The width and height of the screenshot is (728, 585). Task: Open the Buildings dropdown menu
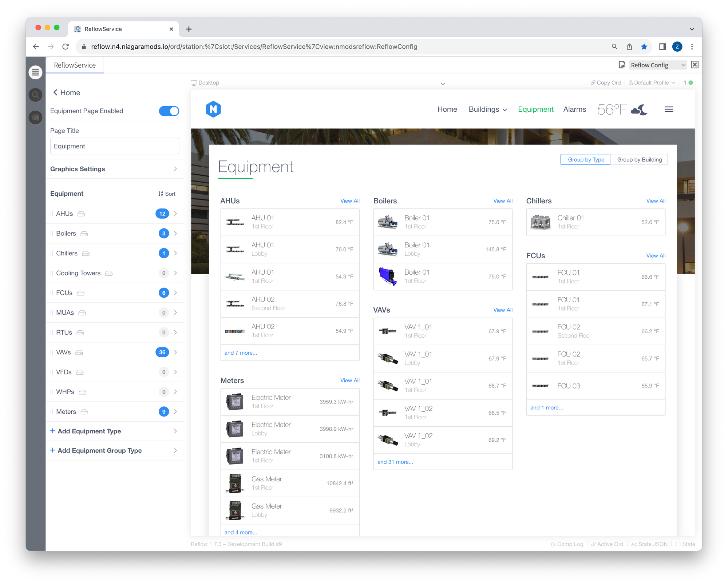click(x=487, y=109)
